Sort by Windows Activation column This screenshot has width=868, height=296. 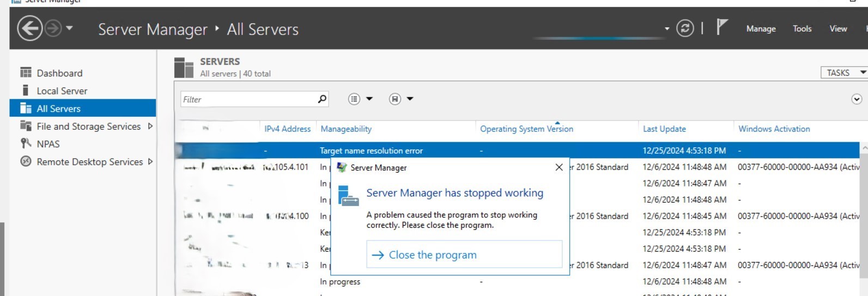pyautogui.click(x=774, y=129)
